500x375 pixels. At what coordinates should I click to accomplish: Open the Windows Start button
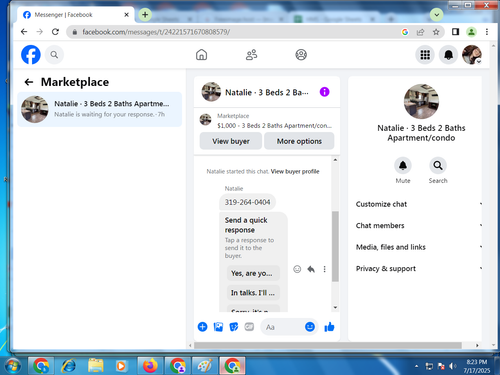pyautogui.click(x=13, y=366)
